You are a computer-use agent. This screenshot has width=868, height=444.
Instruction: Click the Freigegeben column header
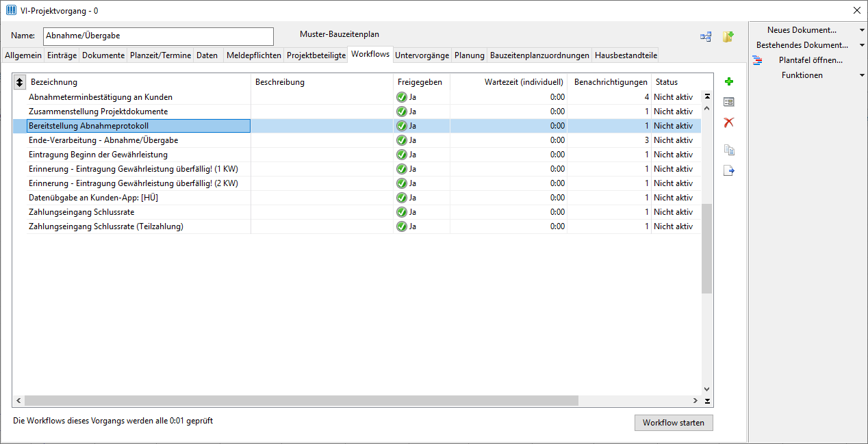[x=422, y=82]
